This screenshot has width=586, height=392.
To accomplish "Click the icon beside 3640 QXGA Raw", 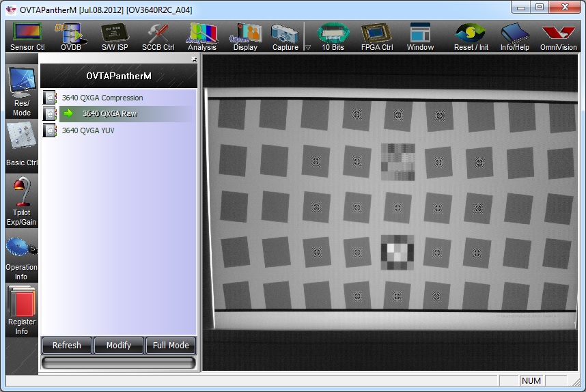I will [50, 113].
